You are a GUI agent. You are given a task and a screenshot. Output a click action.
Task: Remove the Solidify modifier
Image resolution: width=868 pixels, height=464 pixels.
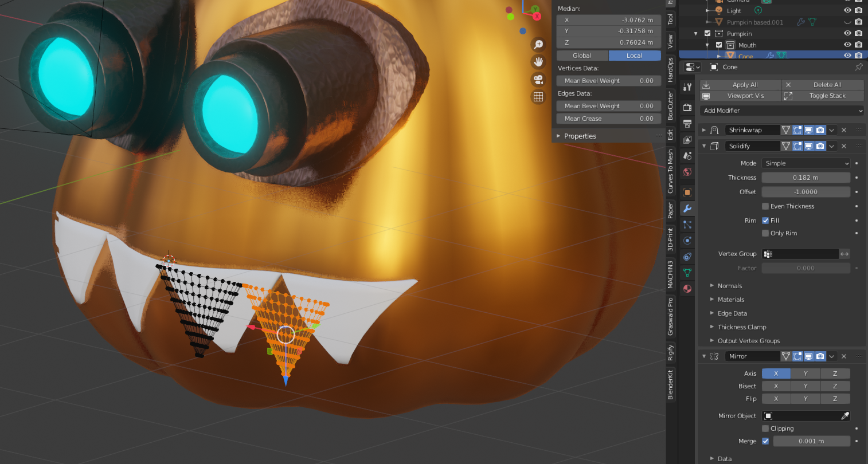coord(844,146)
